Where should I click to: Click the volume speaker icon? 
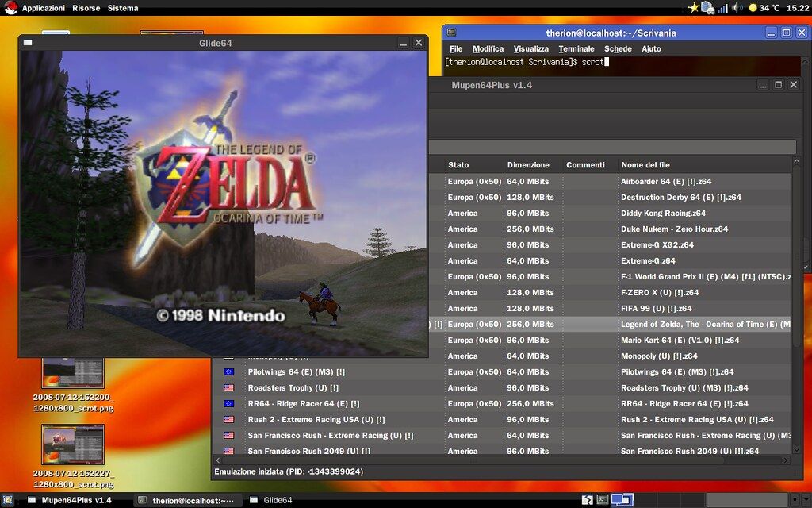pyautogui.click(x=737, y=8)
